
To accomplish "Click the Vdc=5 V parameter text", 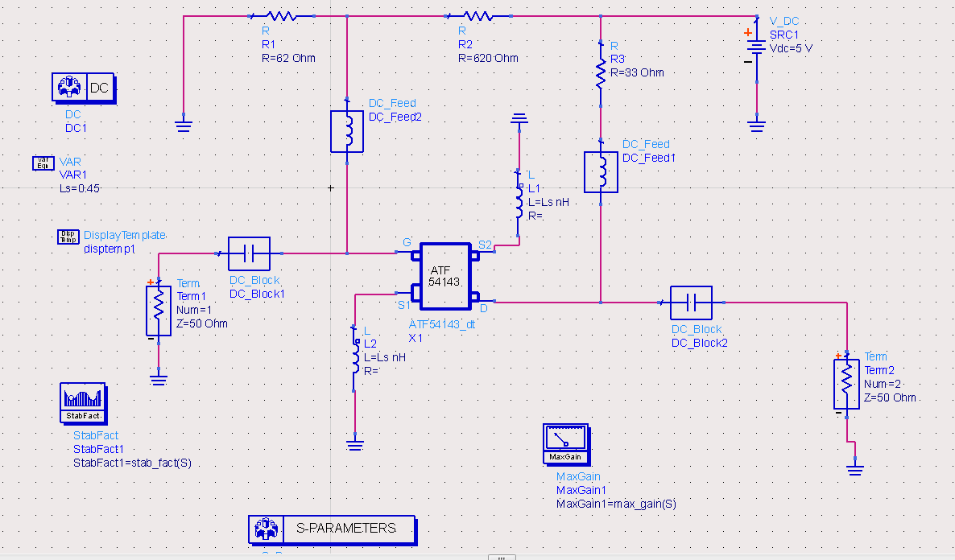I will pos(792,49).
